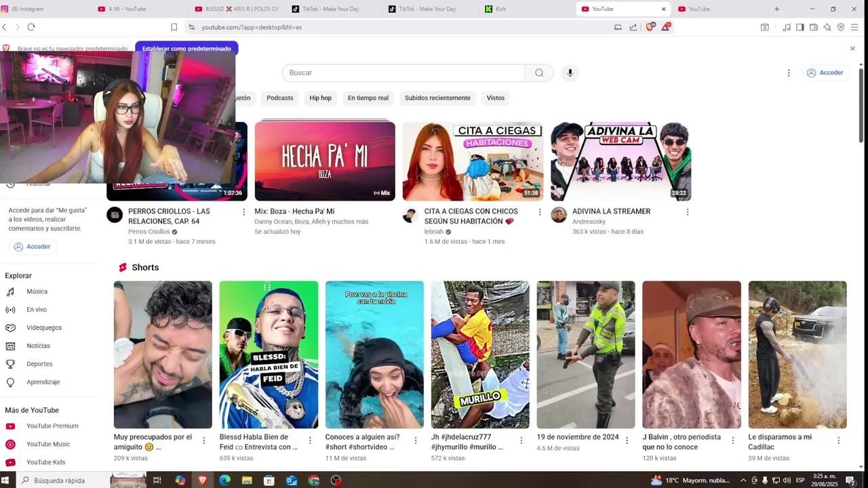Click the Perros Criollos channel name

[x=149, y=232]
